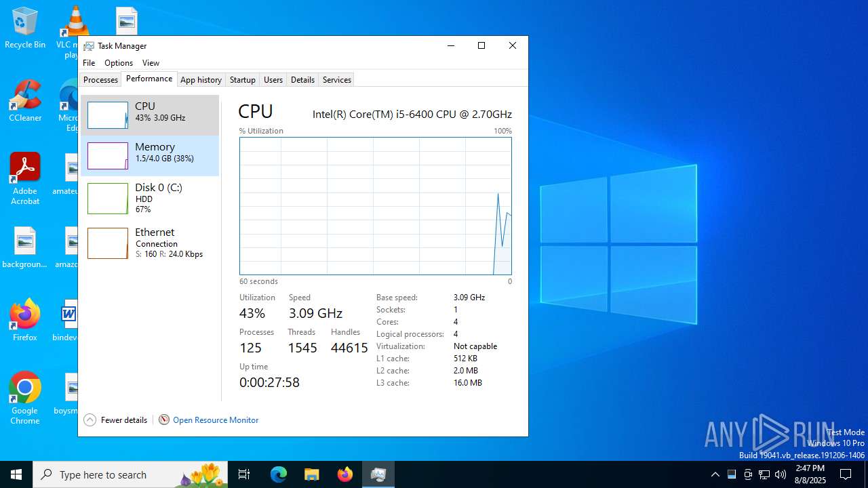This screenshot has height=488, width=868.
Task: Select the Google Chrome desktop icon
Action: pyautogui.click(x=25, y=399)
